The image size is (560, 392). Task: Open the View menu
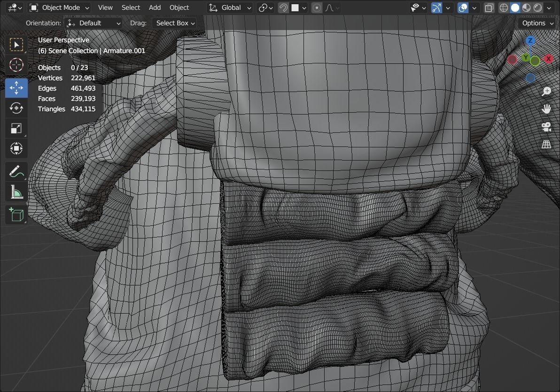105,8
